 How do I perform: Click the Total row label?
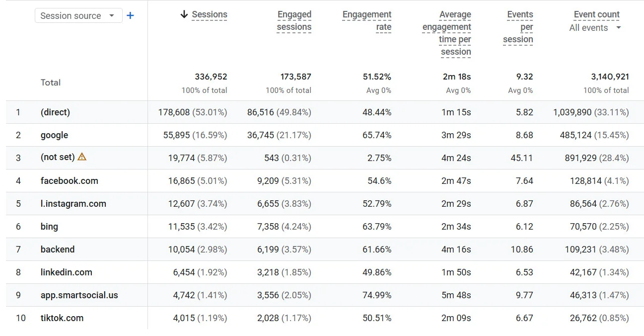point(50,83)
